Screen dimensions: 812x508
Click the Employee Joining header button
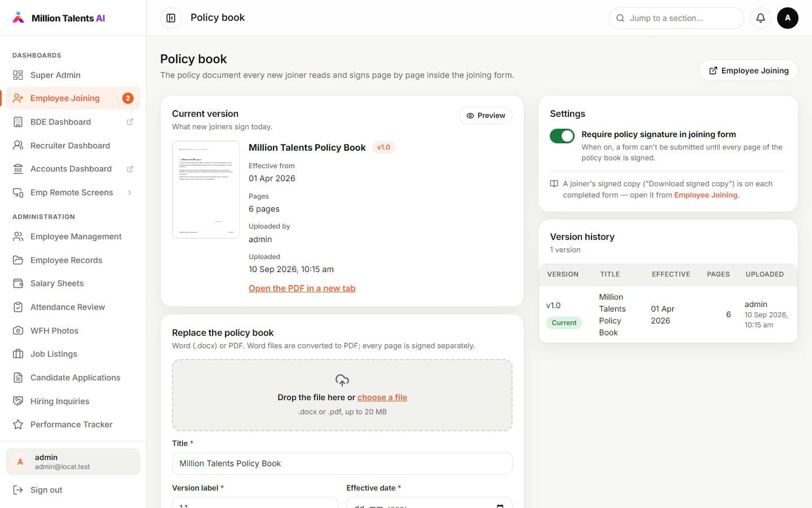coord(748,71)
